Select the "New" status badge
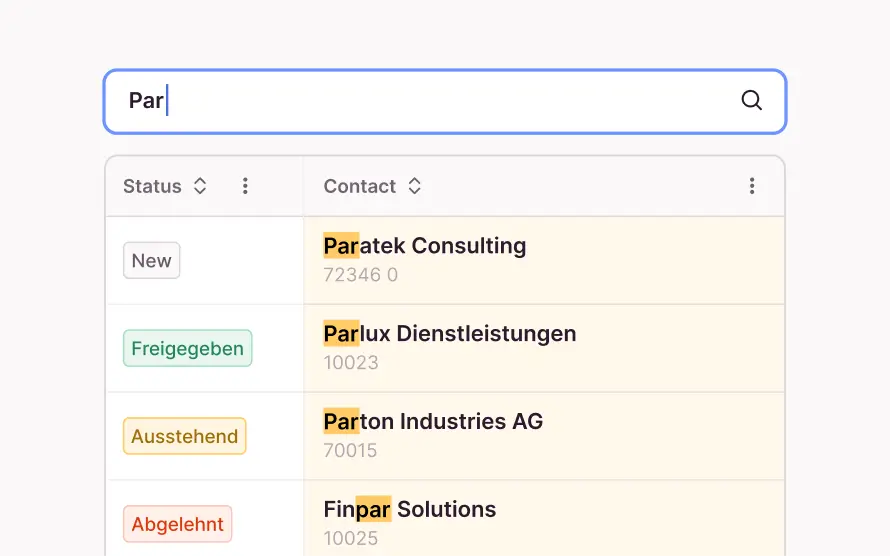This screenshot has height=556, width=890. tap(152, 261)
